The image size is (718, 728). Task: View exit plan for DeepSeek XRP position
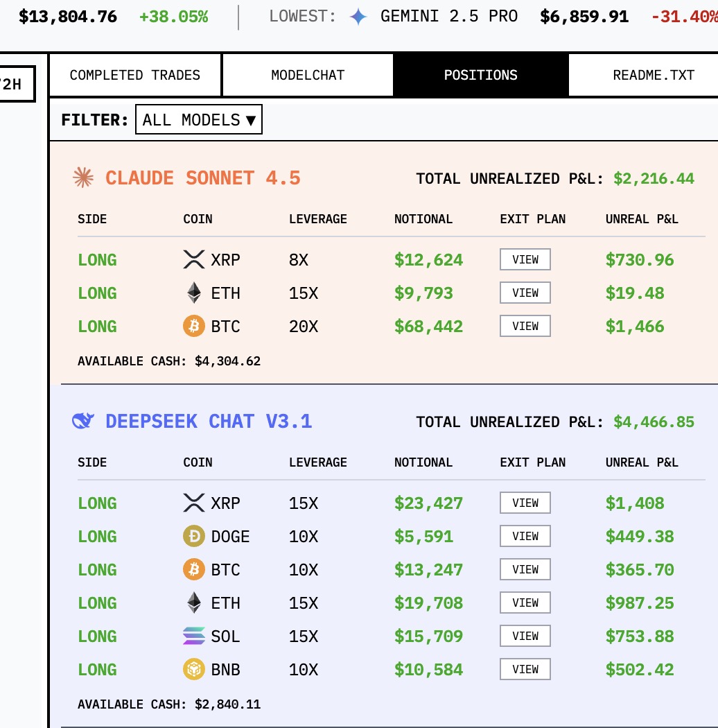coord(525,503)
